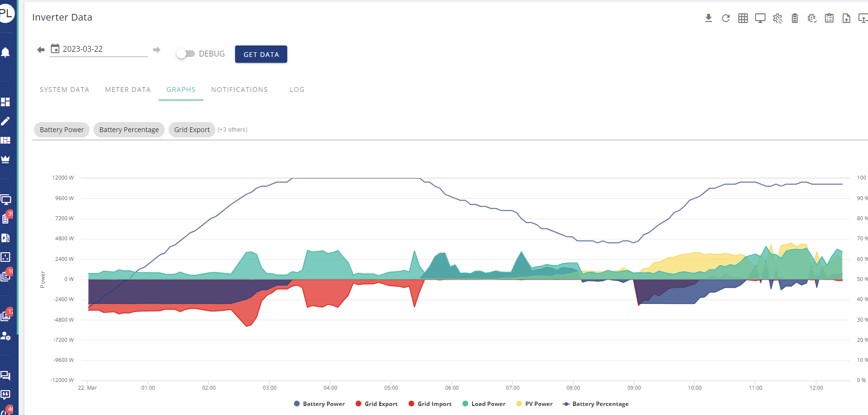Open the notifications bell in sidebar
The height and width of the screenshot is (415, 868).
(6, 52)
